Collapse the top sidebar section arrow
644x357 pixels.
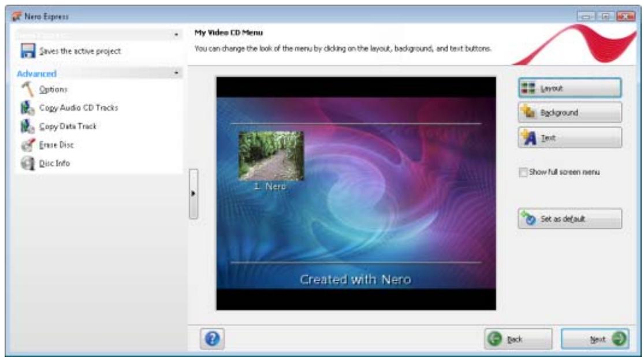176,35
